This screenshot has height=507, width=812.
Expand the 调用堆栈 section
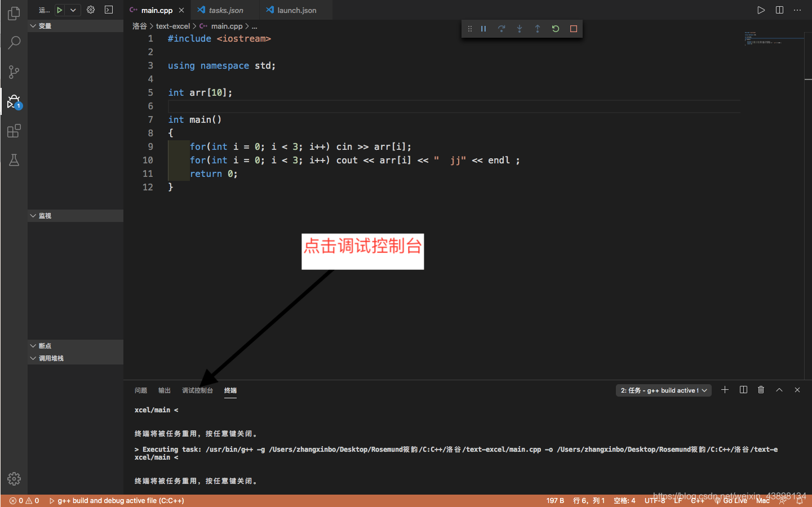tap(76, 358)
